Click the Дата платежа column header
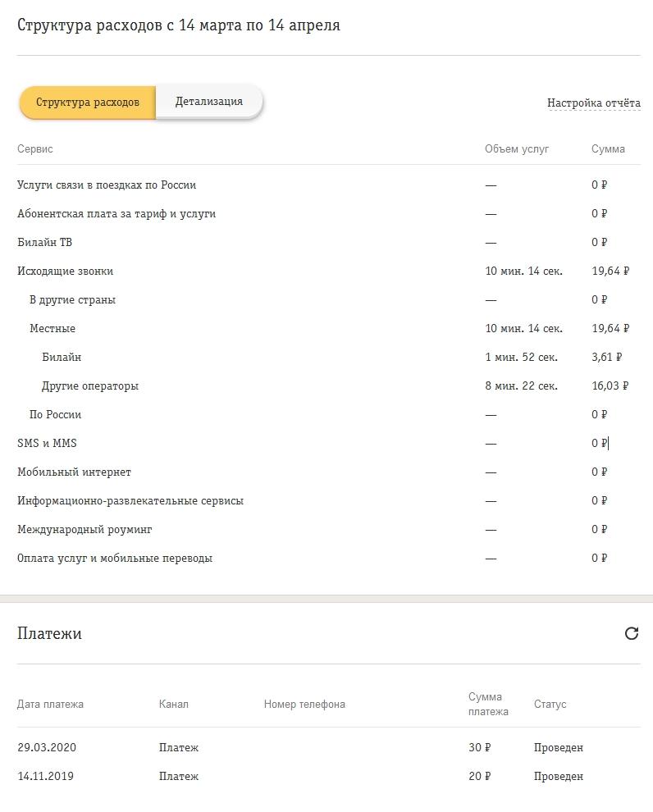653x812 pixels. (x=50, y=705)
